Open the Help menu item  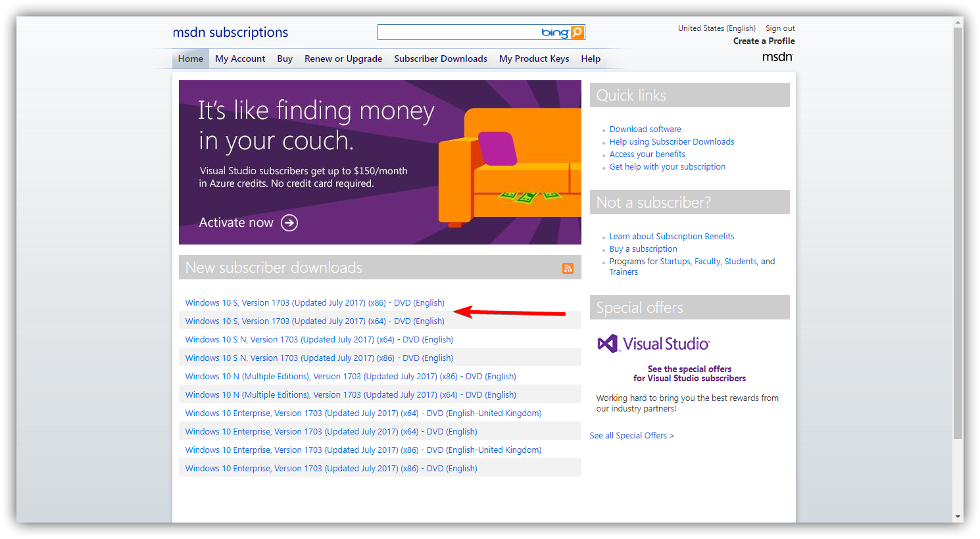coord(591,59)
